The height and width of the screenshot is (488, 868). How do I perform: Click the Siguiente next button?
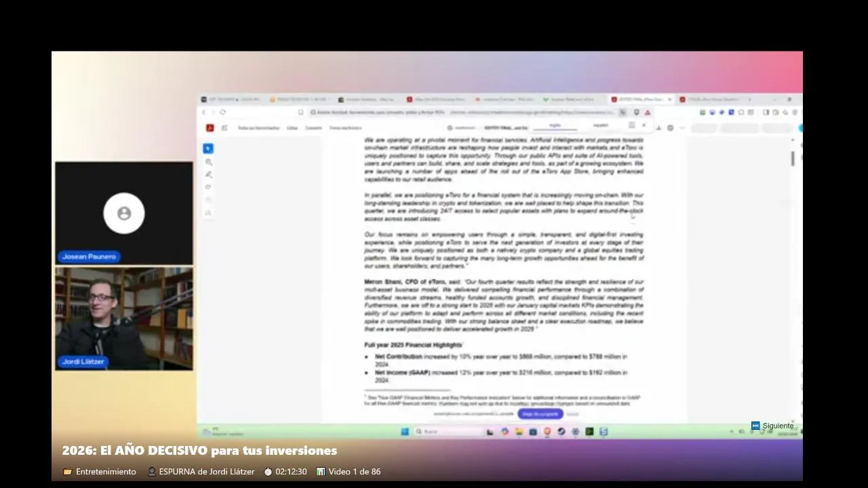(x=772, y=426)
